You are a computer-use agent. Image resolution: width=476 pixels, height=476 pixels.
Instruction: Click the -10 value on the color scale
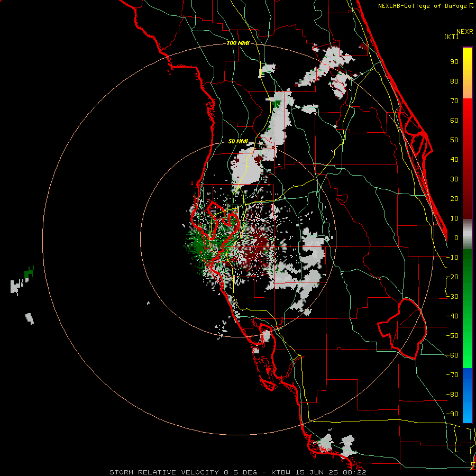click(x=452, y=258)
